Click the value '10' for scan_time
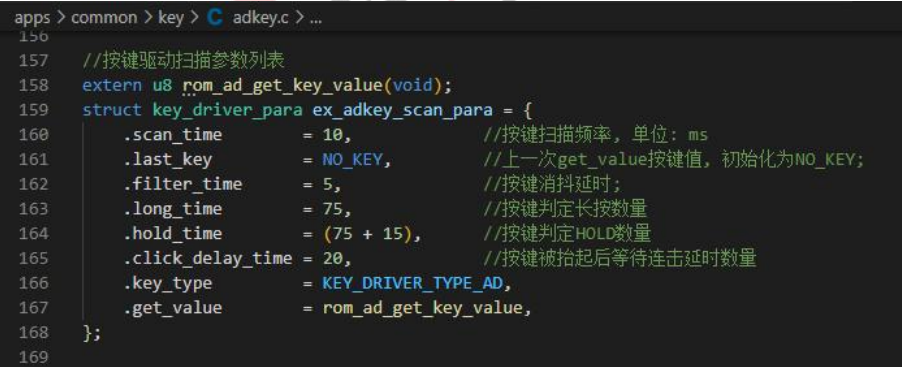This screenshot has width=902, height=367. [332, 135]
